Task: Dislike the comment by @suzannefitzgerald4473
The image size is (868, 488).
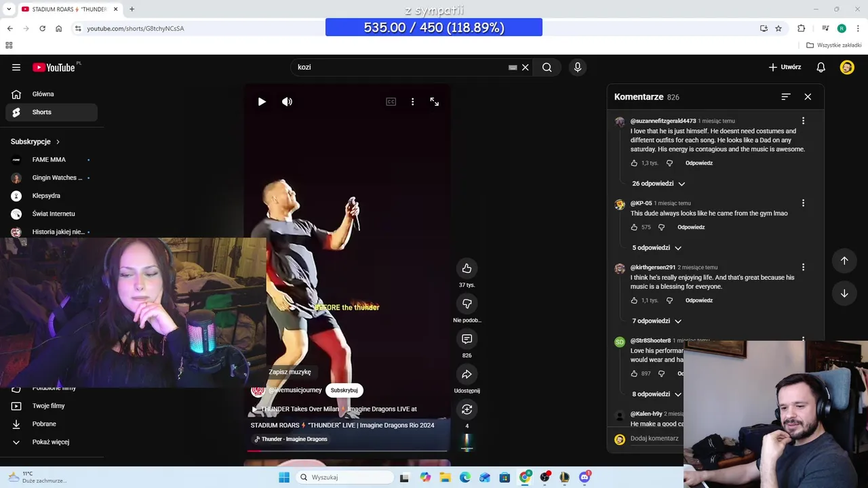Action: pyautogui.click(x=669, y=163)
